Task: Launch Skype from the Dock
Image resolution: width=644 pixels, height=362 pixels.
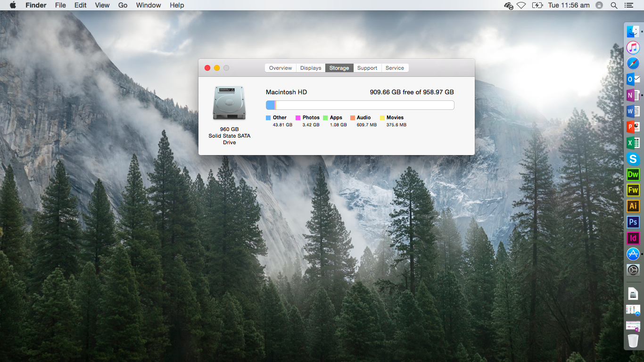Action: point(633,159)
